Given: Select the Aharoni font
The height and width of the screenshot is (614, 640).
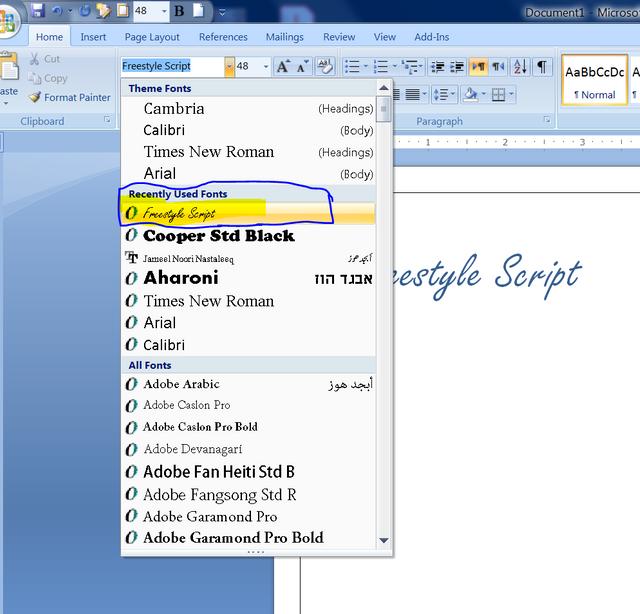Looking at the screenshot, I should pos(248,278).
